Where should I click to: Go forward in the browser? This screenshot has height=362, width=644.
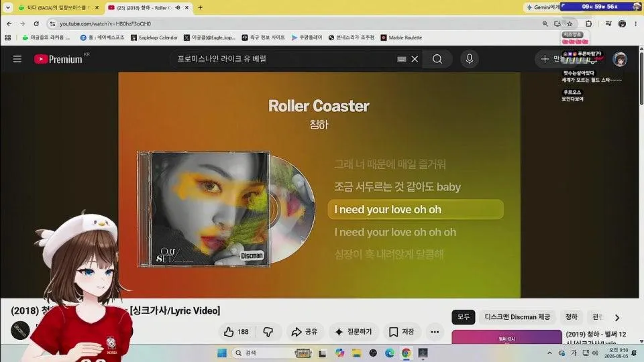(23, 24)
